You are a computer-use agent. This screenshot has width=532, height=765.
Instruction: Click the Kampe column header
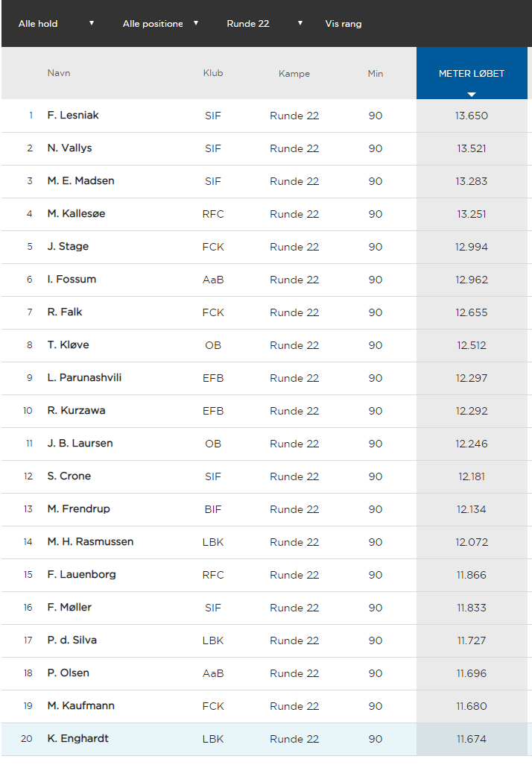[294, 73]
